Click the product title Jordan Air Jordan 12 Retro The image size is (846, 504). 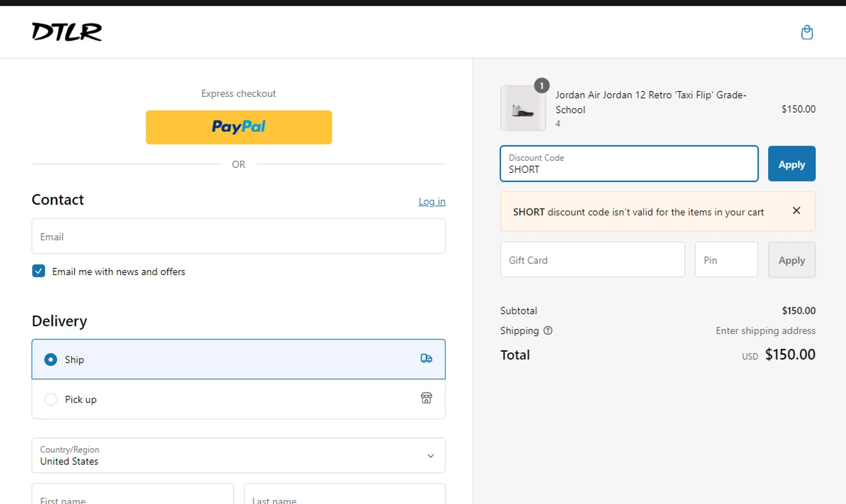(651, 102)
